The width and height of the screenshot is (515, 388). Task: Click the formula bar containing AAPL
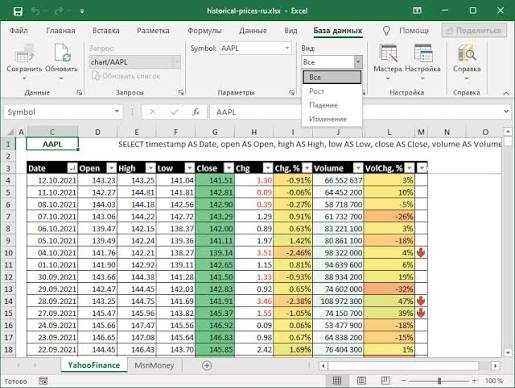355,112
